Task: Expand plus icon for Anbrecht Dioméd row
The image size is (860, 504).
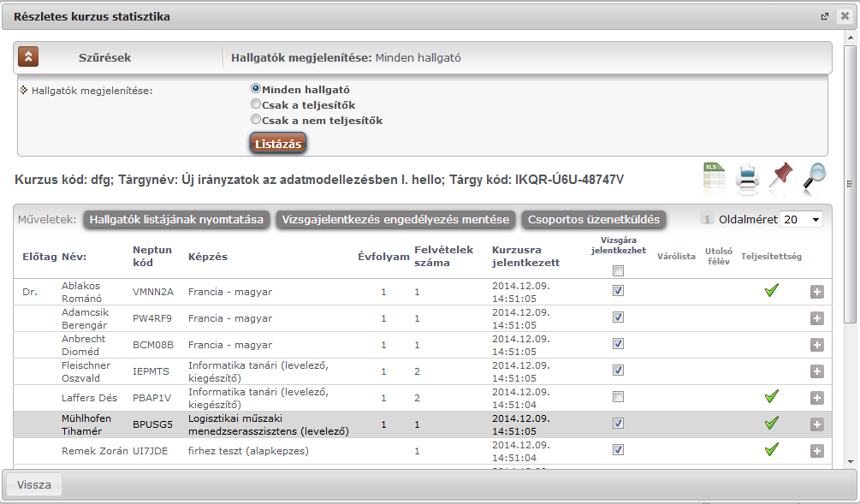Action: [816, 345]
